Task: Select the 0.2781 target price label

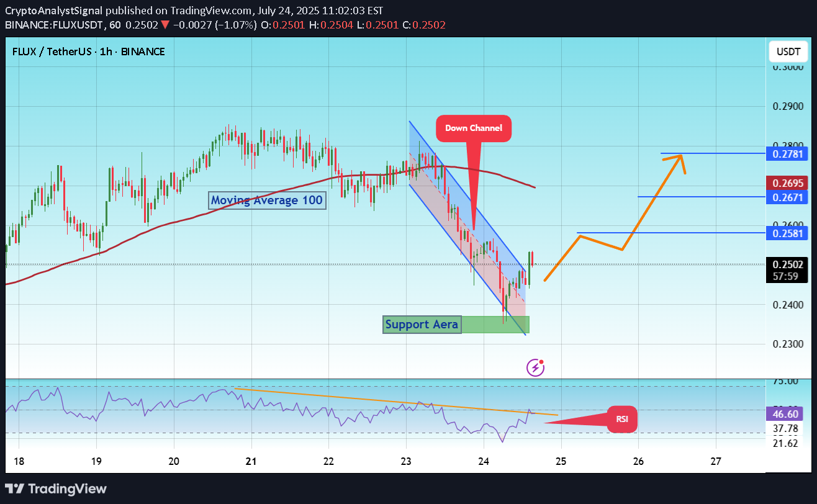Action: (788, 153)
